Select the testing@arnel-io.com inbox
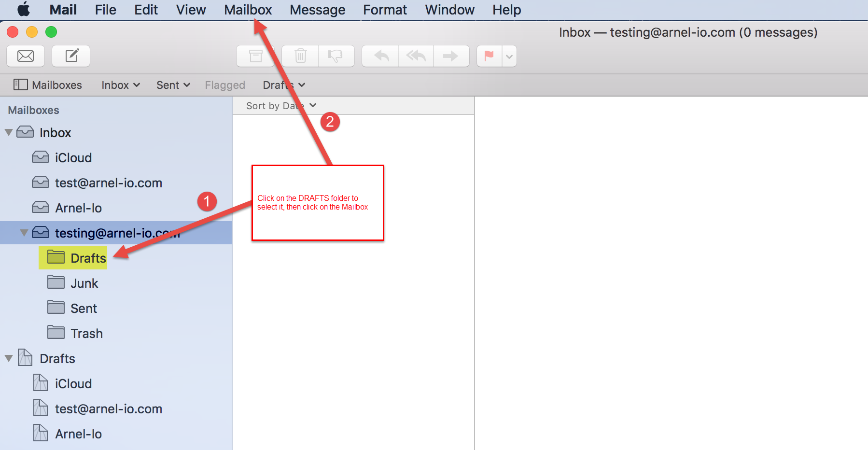Viewport: 868px width, 450px height. [x=116, y=233]
